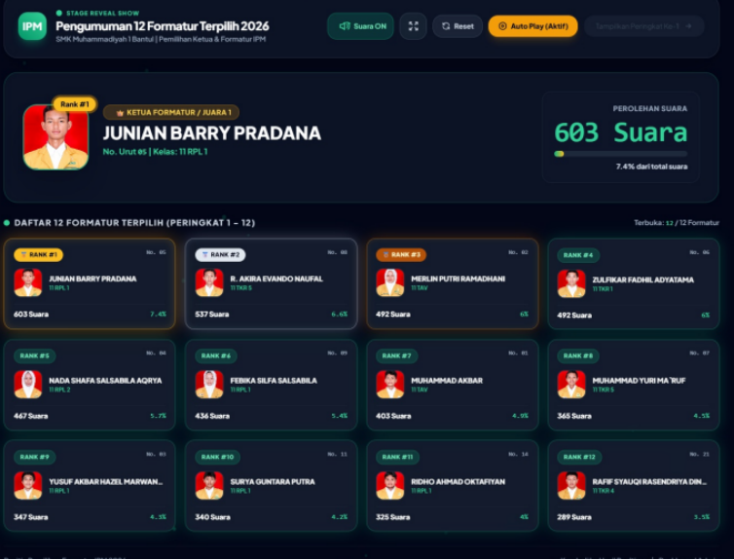Click the name R. AKIRA EVANDO NAUFAL
734x560 pixels.
click(x=276, y=280)
